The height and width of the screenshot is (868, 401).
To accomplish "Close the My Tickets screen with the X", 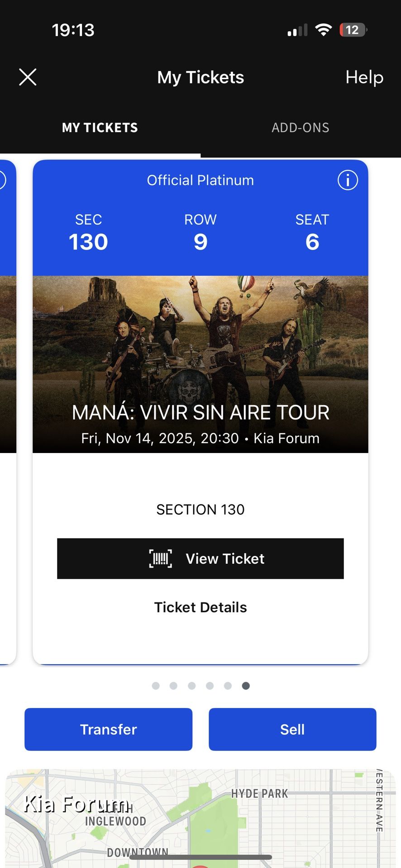I will coord(28,77).
